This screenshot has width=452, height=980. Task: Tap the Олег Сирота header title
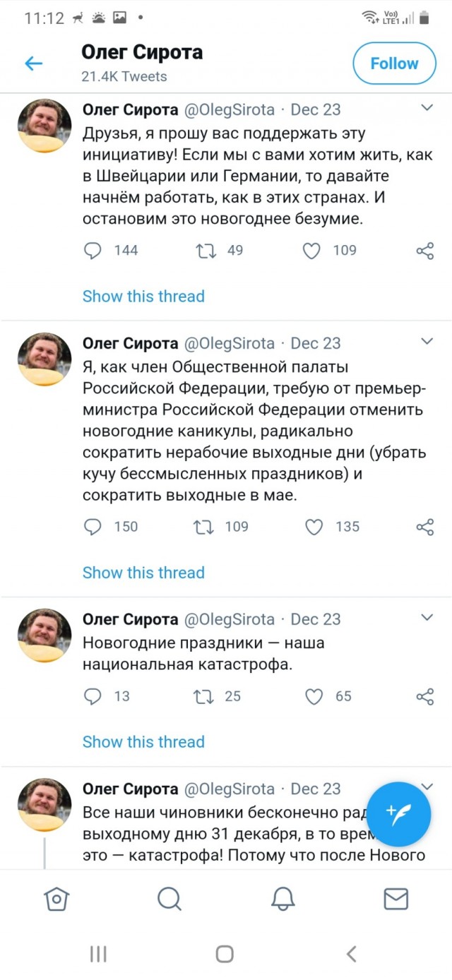click(x=142, y=52)
